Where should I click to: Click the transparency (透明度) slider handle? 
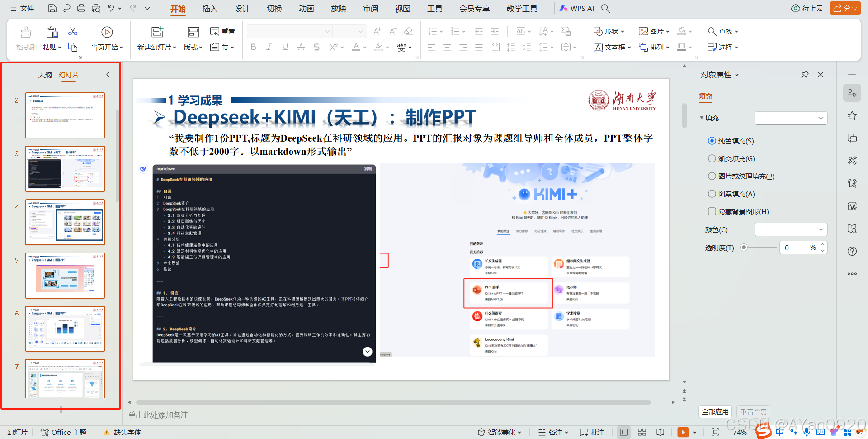(744, 248)
